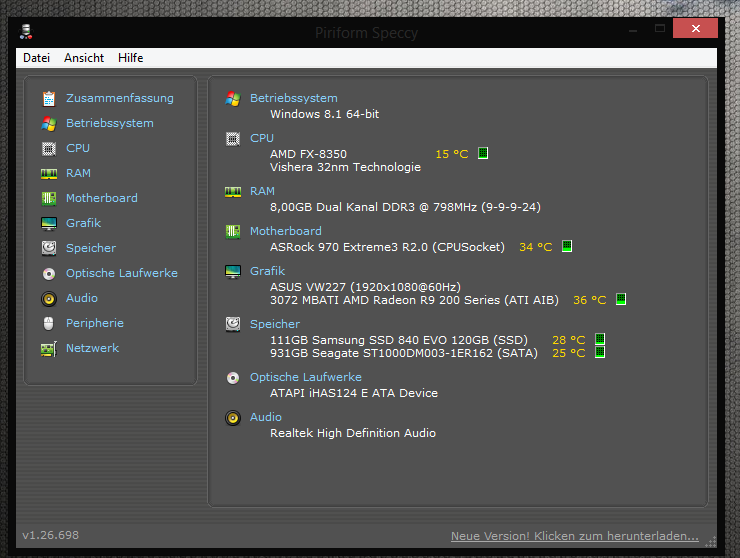Viewport: 740px width, 558px height.
Task: Show Peripherie details from sidebar
Action: [x=95, y=323]
